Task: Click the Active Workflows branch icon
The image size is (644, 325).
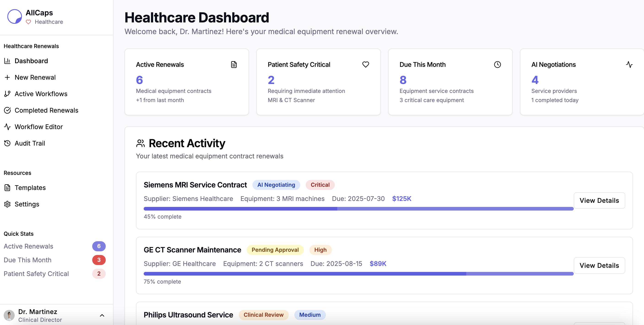Action: [x=7, y=94]
